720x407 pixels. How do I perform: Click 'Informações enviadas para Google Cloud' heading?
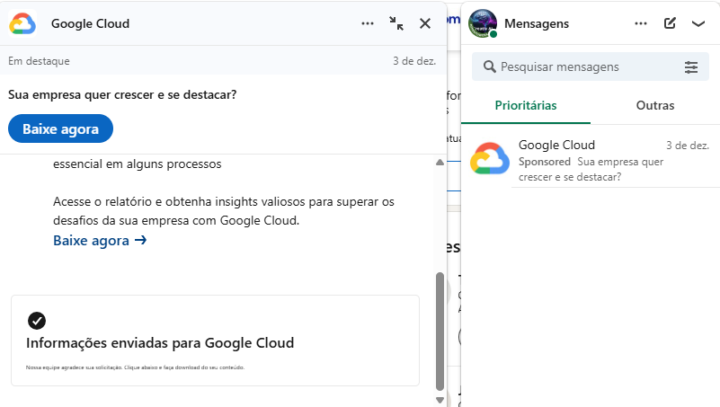(160, 343)
